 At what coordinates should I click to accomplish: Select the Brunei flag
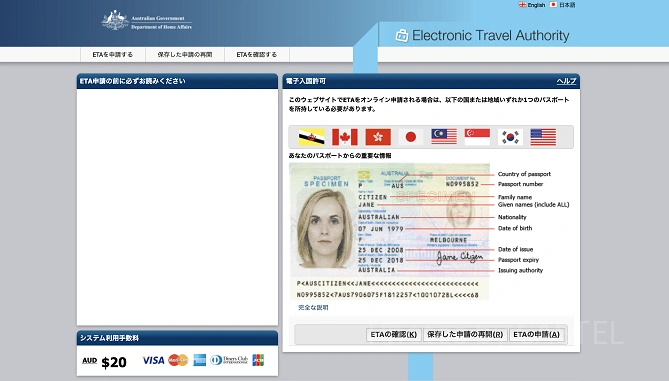pos(311,137)
